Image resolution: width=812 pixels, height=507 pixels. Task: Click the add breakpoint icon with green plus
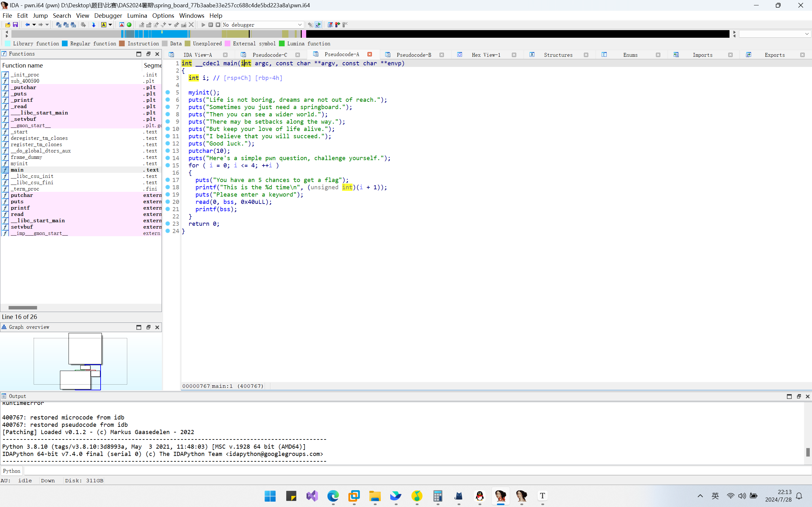[x=338, y=25]
